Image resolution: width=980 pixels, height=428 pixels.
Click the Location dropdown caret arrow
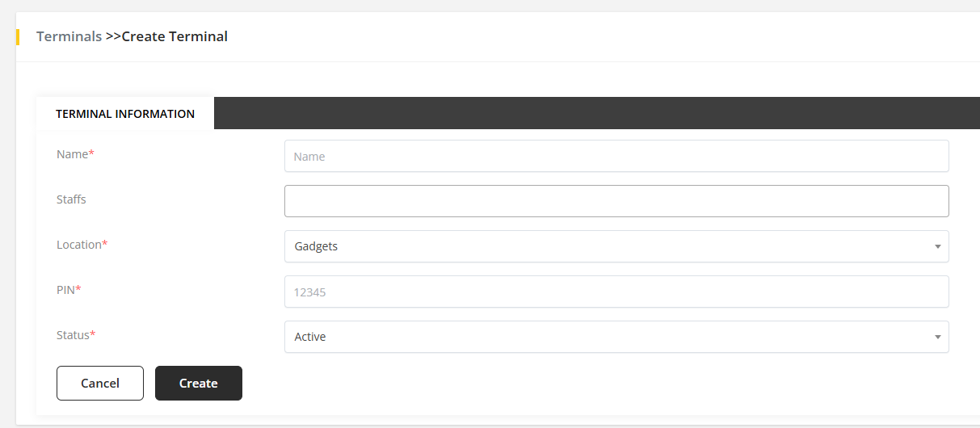click(937, 246)
